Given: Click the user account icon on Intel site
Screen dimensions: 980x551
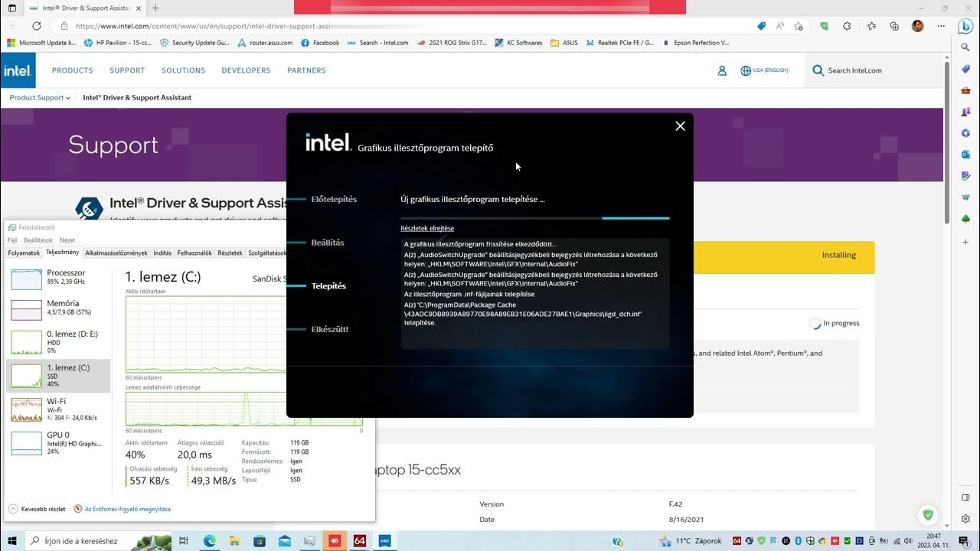Looking at the screenshot, I should click(x=722, y=70).
